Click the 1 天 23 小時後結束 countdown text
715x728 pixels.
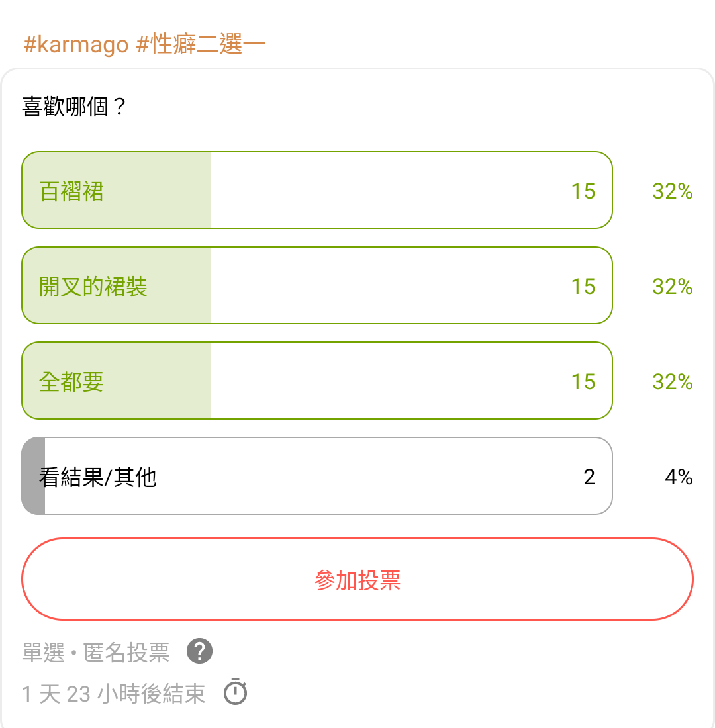[113, 694]
